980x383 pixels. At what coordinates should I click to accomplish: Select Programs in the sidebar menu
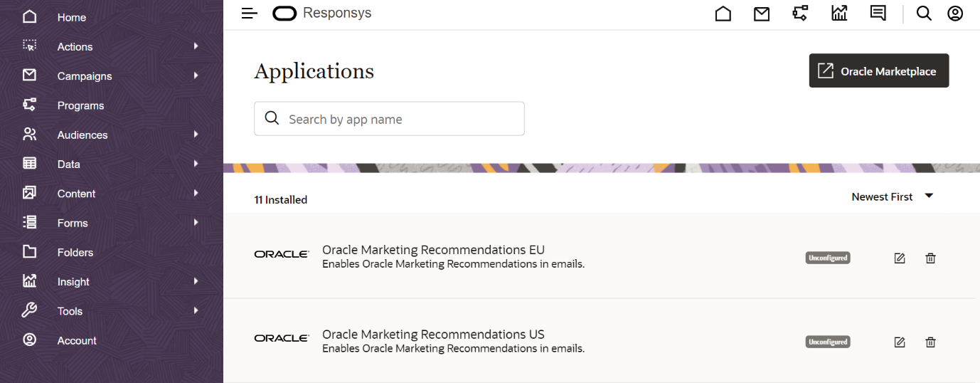coord(80,105)
